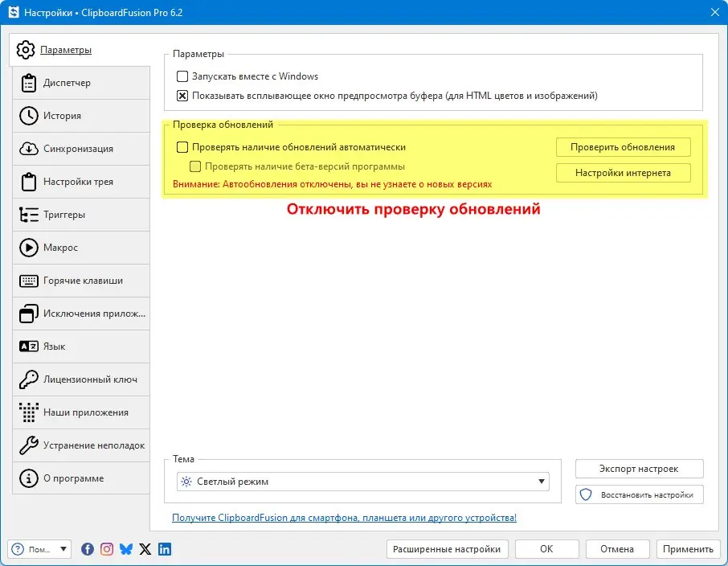This screenshot has width=728, height=566.
Task: Open the О программе tab
Action: pos(81,478)
